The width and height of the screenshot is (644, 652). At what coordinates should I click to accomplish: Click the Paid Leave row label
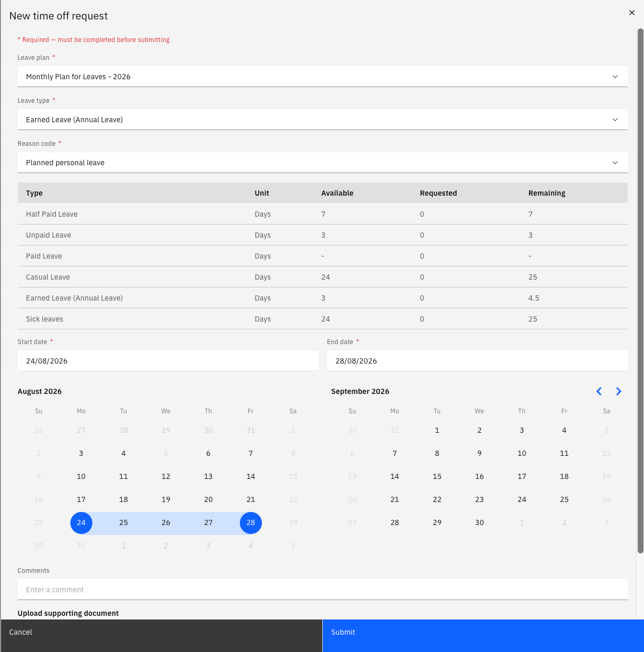[x=44, y=256]
